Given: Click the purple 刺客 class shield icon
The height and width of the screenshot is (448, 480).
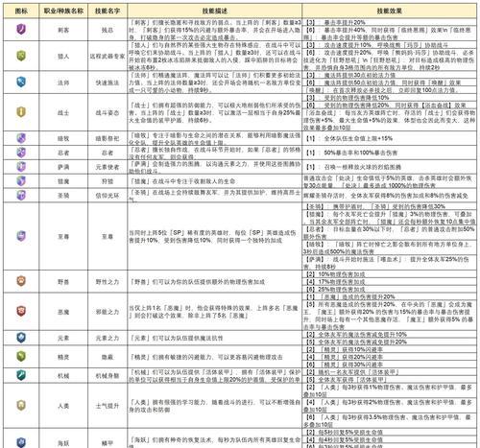Looking at the screenshot, I should click(x=21, y=29).
